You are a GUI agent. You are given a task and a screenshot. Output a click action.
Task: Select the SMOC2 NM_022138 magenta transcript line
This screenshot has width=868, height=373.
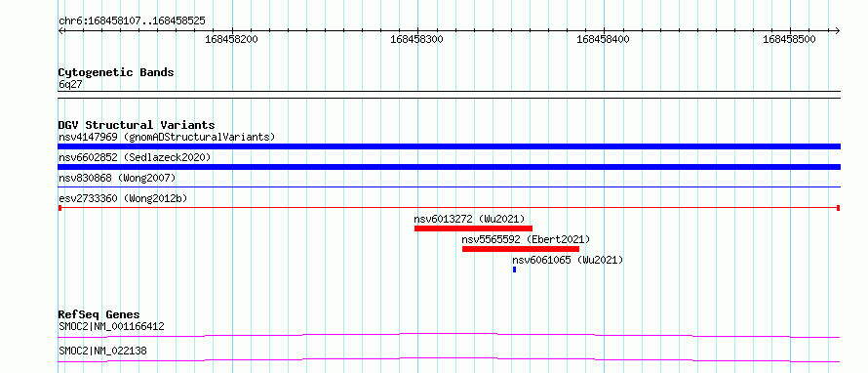point(449,359)
